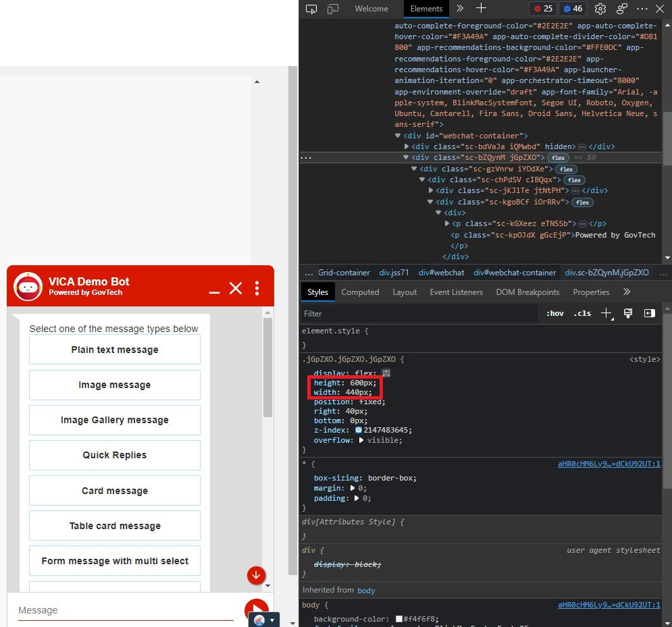Click the ellipsis beside selected DOM node
Screen dimensions: 672x627
click(x=306, y=158)
